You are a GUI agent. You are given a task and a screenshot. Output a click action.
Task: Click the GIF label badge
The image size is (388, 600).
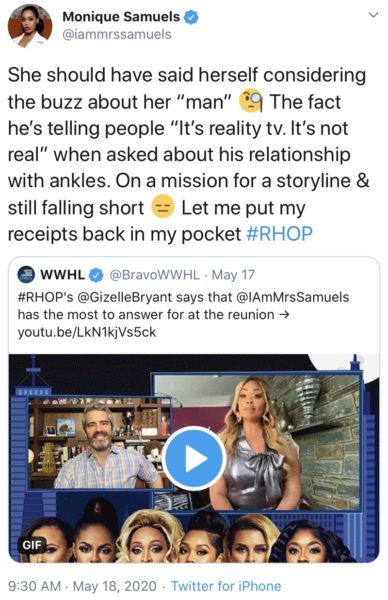tap(32, 545)
